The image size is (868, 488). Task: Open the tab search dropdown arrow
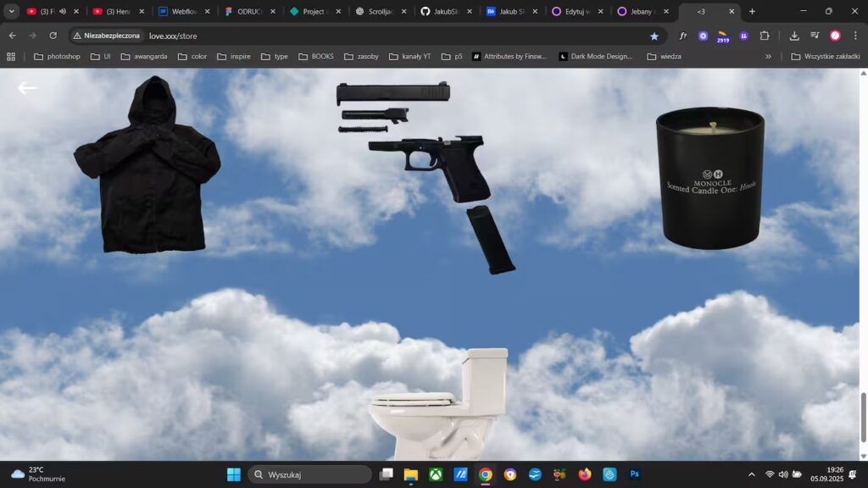point(12,12)
